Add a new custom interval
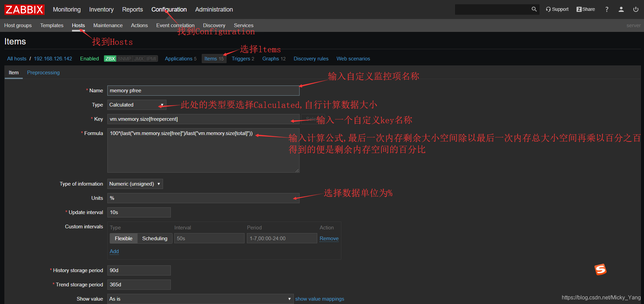This screenshot has width=644, height=304. coord(114,251)
